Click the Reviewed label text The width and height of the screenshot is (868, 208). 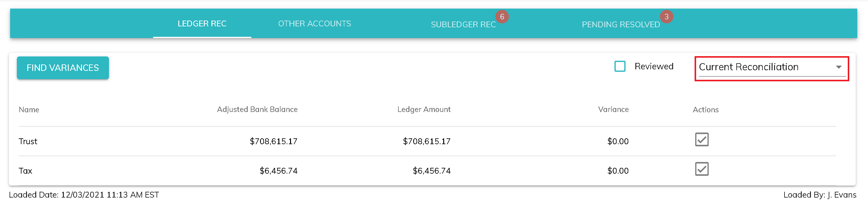click(654, 66)
